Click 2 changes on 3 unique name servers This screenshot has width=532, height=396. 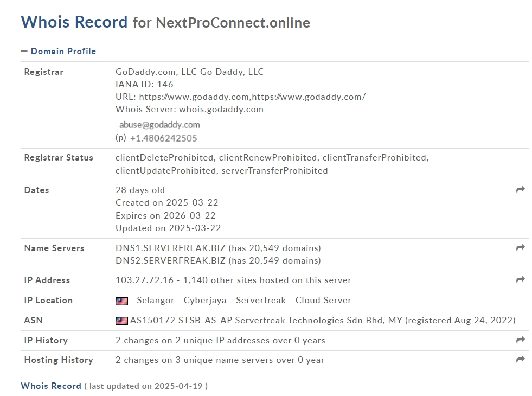click(220, 360)
